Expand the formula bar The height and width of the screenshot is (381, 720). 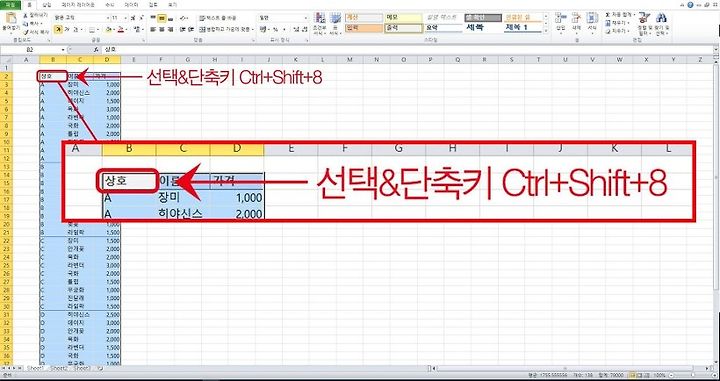[x=716, y=49]
